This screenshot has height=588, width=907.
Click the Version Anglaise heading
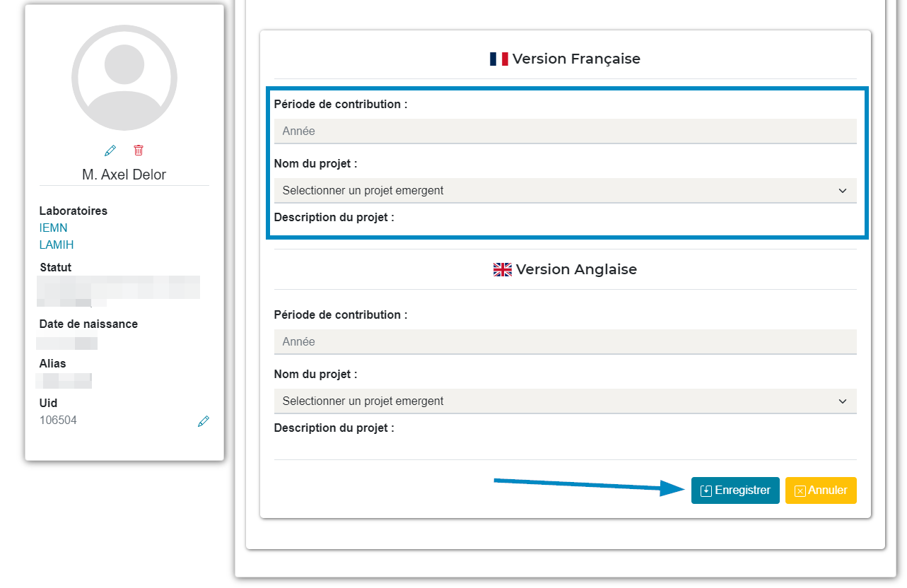[576, 269]
